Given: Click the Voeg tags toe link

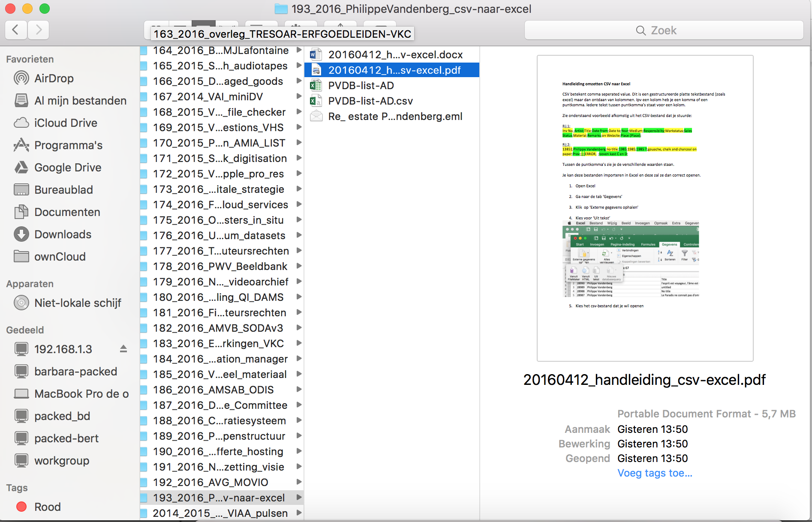Looking at the screenshot, I should pos(654,473).
